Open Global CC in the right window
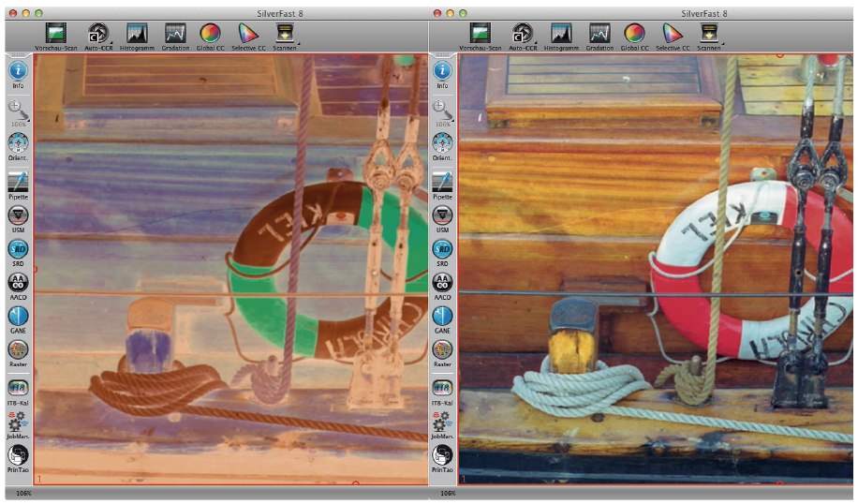 [634, 35]
